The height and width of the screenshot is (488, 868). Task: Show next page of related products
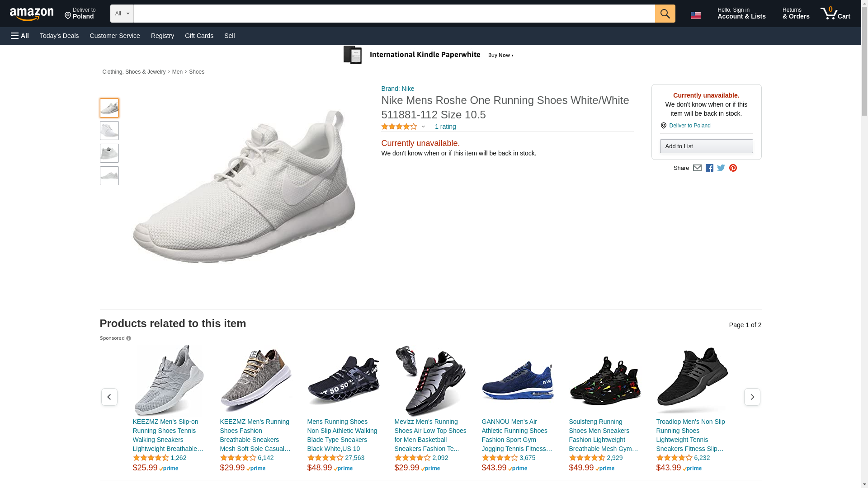point(752,397)
